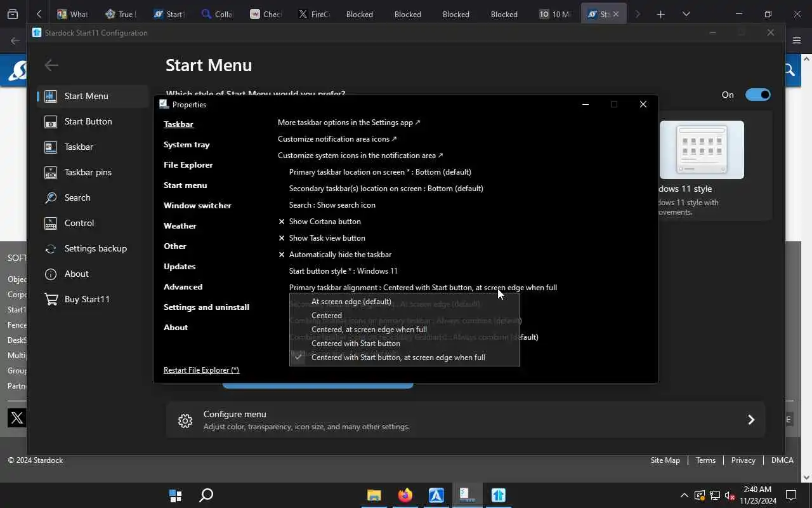Click X (Twitter) icon on Stardock page
The image size is (812, 508).
(16, 418)
